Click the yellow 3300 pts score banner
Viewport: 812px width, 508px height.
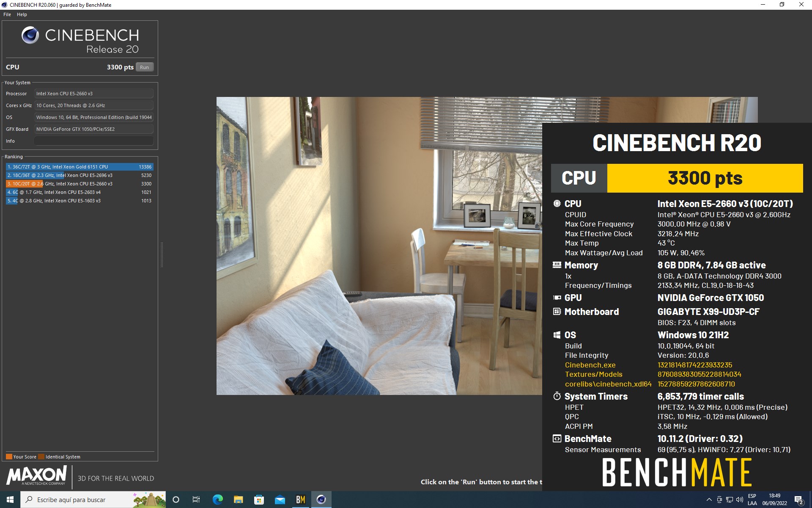click(705, 178)
